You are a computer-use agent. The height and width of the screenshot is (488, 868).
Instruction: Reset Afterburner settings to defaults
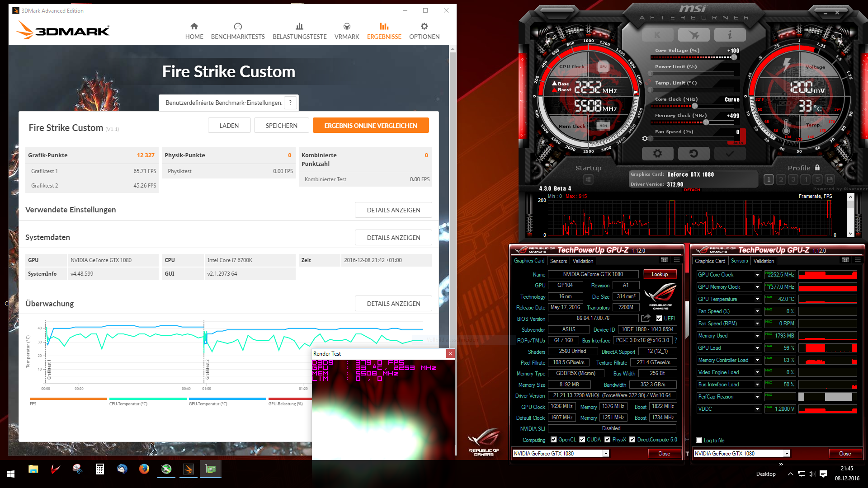tap(693, 154)
